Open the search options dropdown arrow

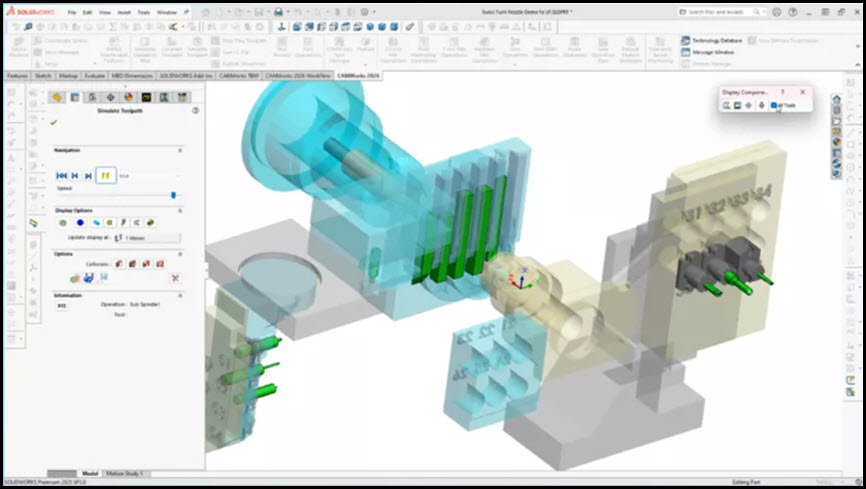tap(764, 12)
